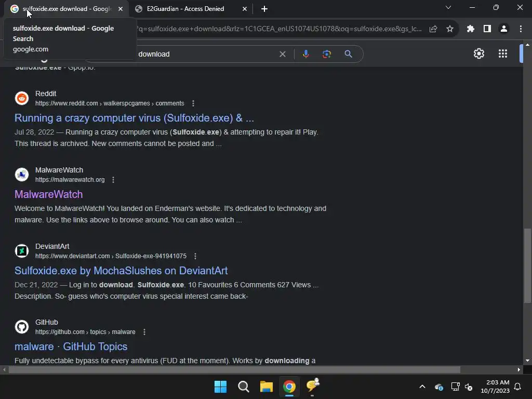Toggle the Chrome side panel
The image size is (532, 399).
pos(487,29)
